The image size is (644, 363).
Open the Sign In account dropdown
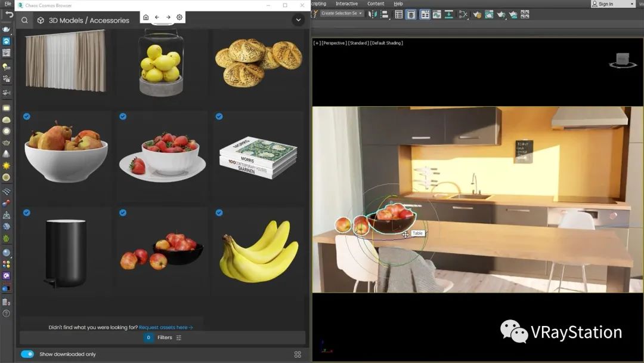tap(612, 4)
